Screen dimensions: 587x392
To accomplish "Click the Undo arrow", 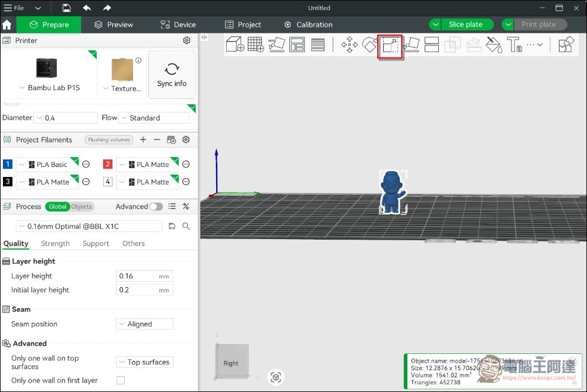I will coord(87,8).
